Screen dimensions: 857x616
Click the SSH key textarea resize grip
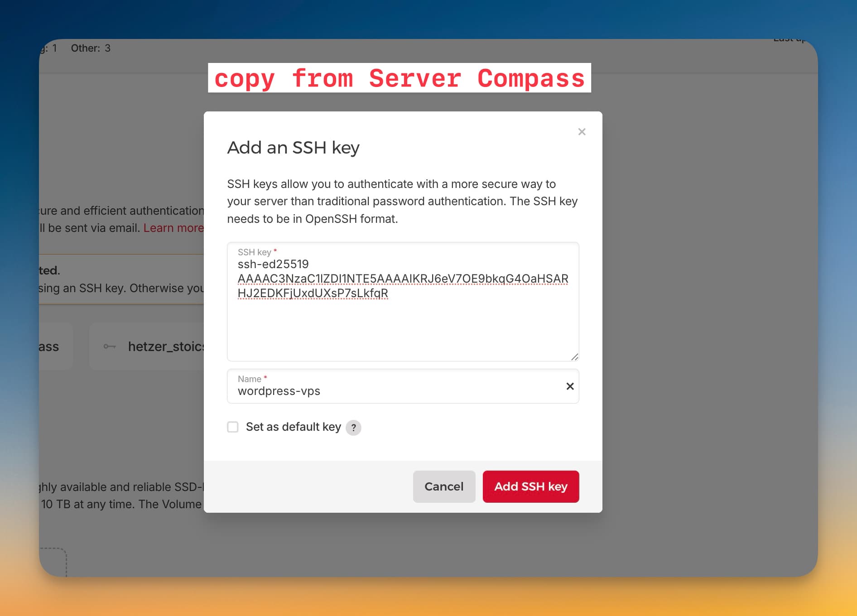coord(574,356)
